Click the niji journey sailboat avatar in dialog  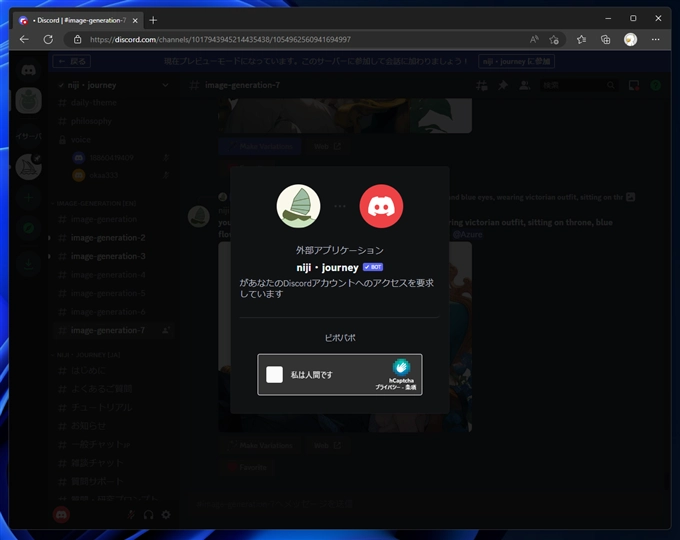(x=298, y=206)
